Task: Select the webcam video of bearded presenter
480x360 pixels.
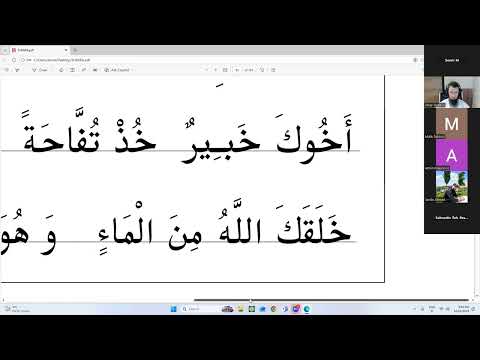Action: 452,92
